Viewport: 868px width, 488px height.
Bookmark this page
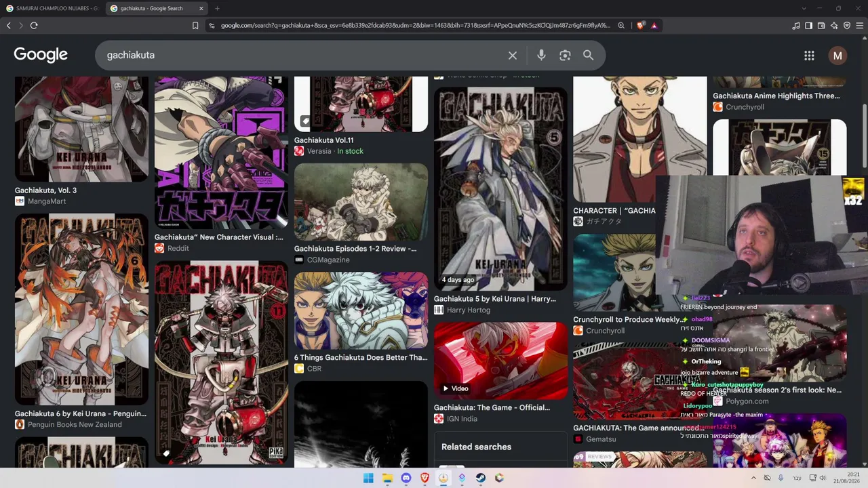(195, 26)
